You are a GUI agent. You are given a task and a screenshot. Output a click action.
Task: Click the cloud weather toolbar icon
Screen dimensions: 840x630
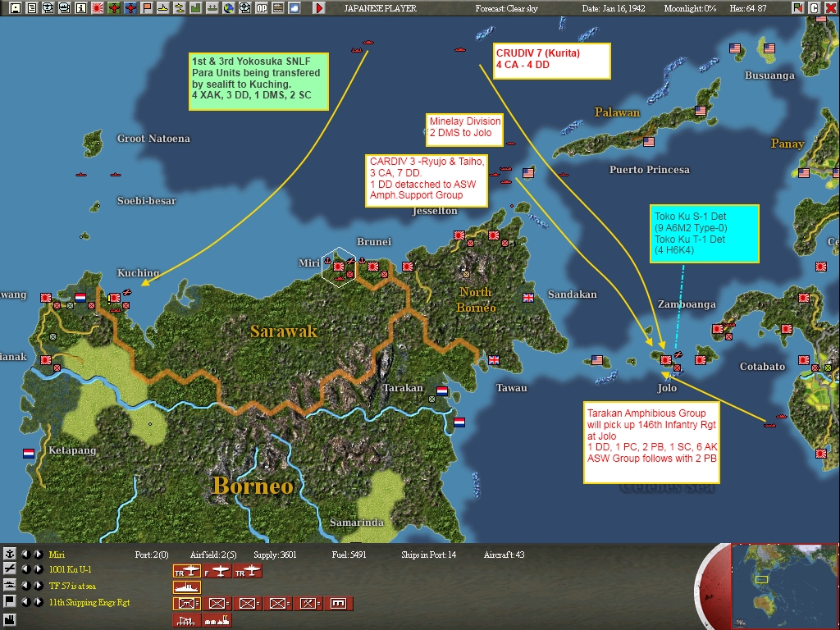pyautogui.click(x=294, y=8)
